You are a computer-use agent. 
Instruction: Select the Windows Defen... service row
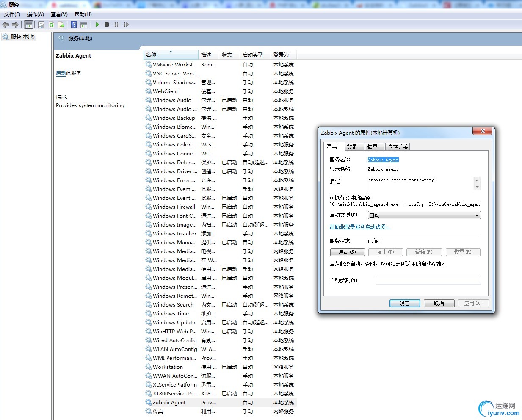click(x=220, y=162)
